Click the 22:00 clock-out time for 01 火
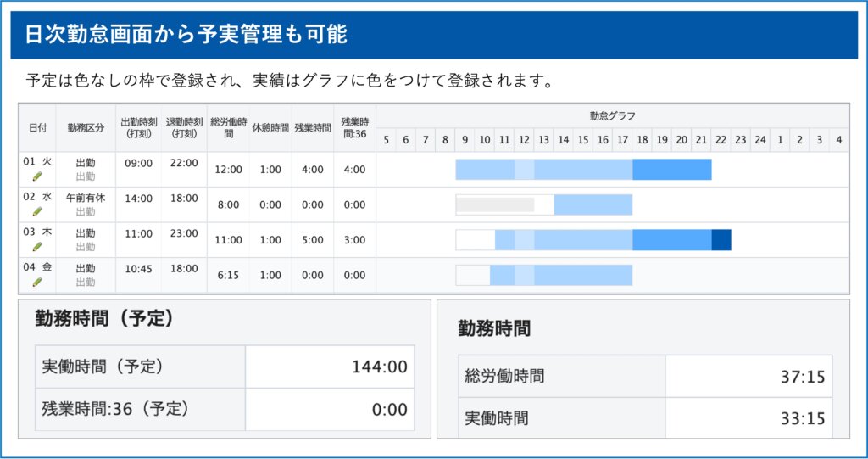This screenshot has width=868, height=459. (x=184, y=163)
